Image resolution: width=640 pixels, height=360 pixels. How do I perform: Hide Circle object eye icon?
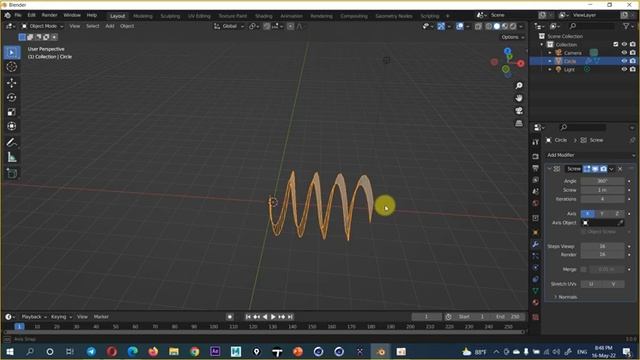point(624,61)
